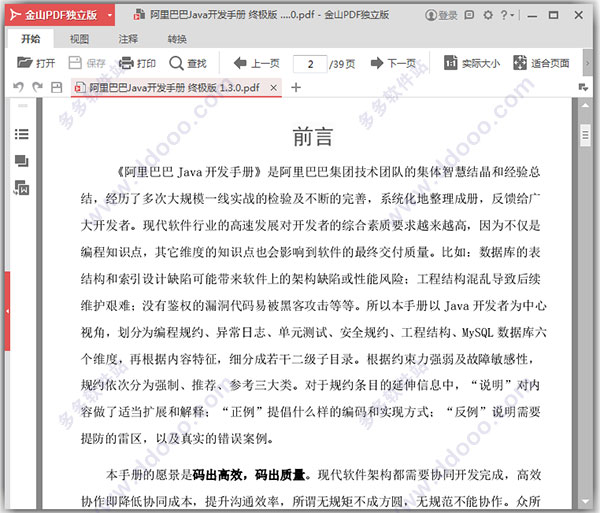
Task: Click the convert to Word sidebar icon
Action: (22, 187)
